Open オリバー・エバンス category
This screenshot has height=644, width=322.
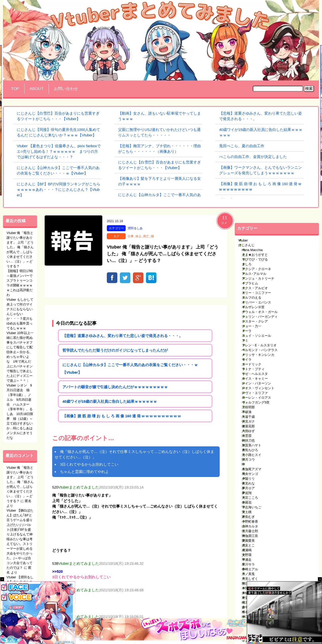pos(256,302)
